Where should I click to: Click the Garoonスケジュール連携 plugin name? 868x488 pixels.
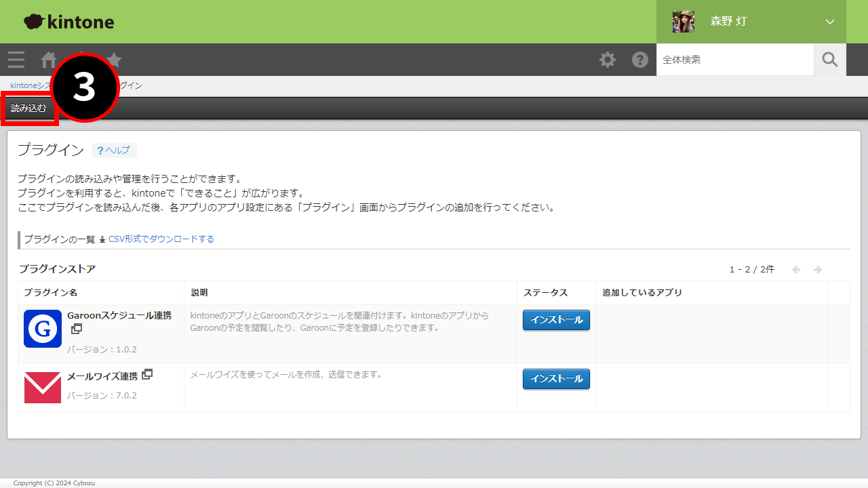119,316
